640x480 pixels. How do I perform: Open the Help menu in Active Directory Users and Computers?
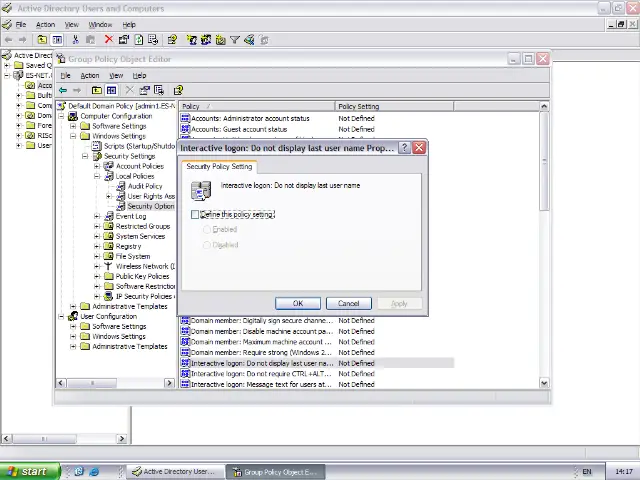(129, 24)
